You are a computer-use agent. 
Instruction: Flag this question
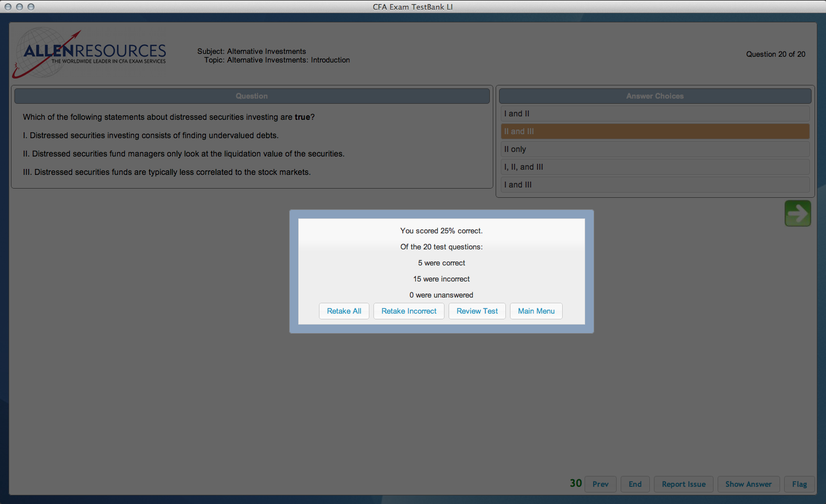pos(799,484)
